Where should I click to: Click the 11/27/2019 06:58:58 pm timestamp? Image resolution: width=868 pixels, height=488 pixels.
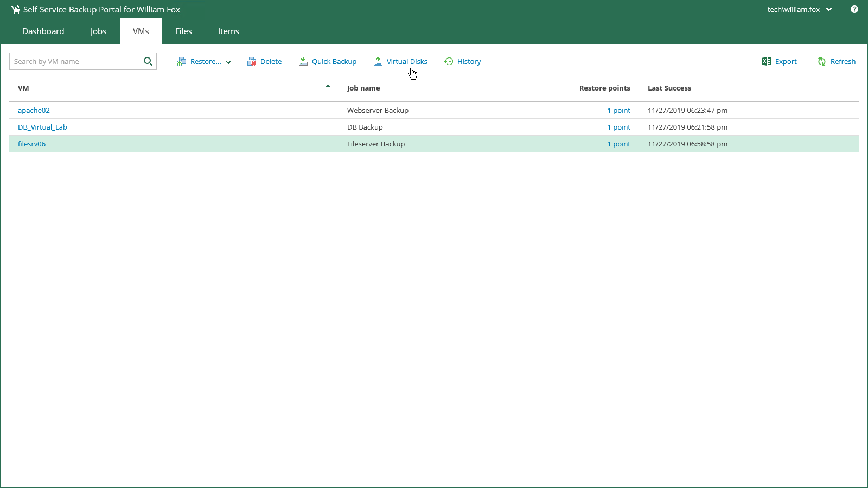687,144
